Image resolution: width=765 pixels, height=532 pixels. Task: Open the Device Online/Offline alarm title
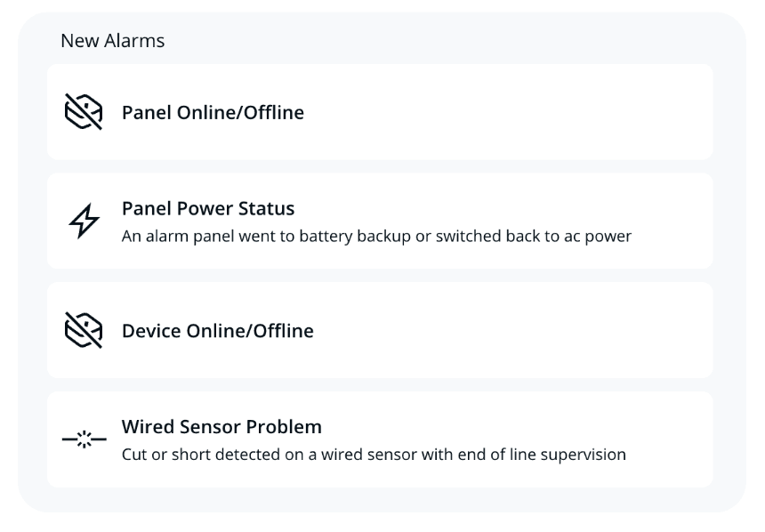pyautogui.click(x=218, y=330)
